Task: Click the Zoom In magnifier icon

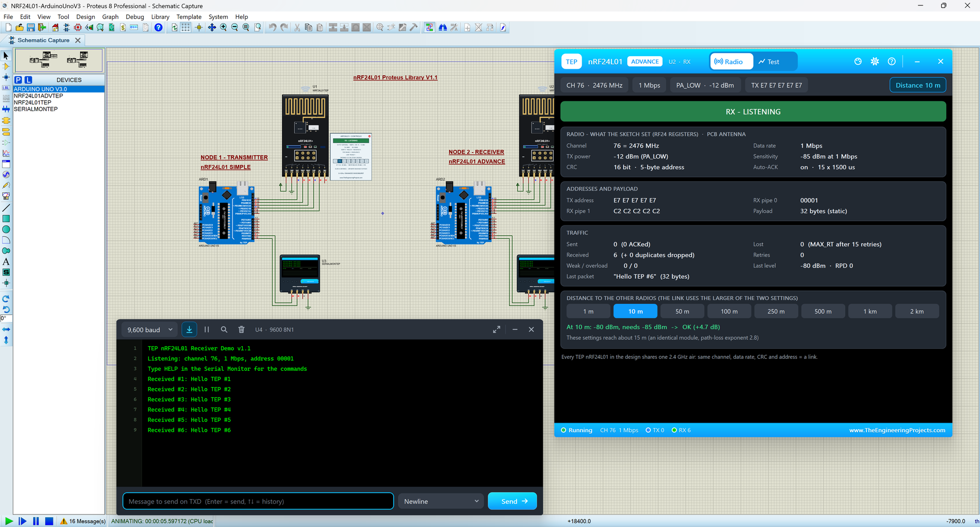Action: click(223, 27)
